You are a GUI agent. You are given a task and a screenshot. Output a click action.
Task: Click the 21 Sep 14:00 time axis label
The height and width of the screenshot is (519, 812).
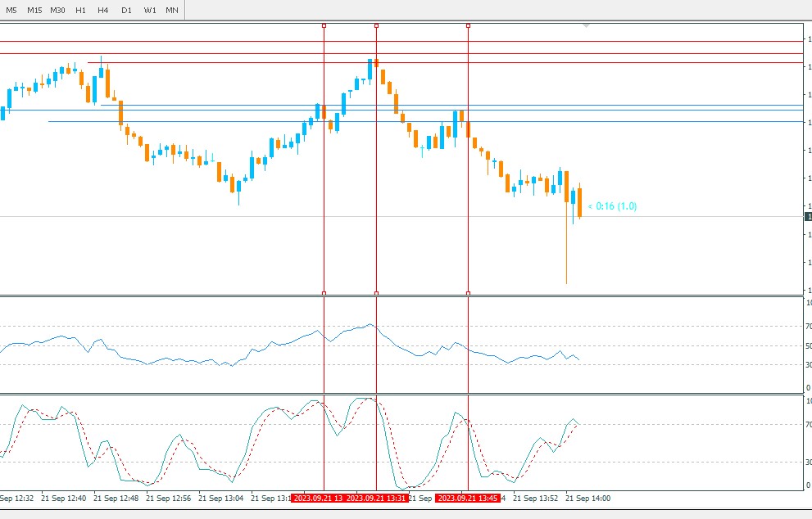pos(587,499)
